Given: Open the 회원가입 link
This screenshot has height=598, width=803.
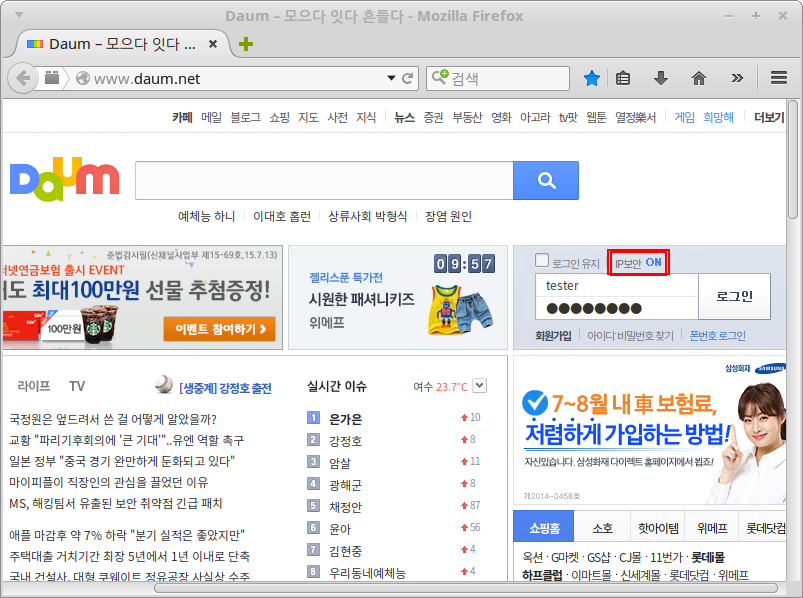Looking at the screenshot, I should pos(553,336).
